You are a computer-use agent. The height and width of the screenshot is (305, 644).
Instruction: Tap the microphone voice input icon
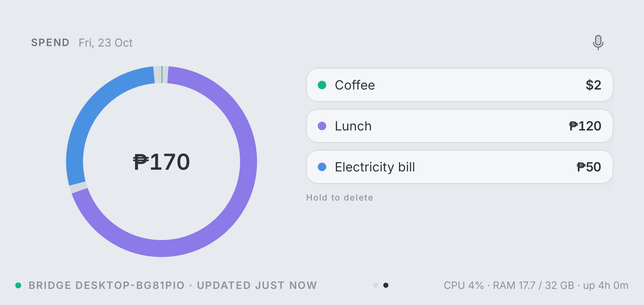(598, 43)
